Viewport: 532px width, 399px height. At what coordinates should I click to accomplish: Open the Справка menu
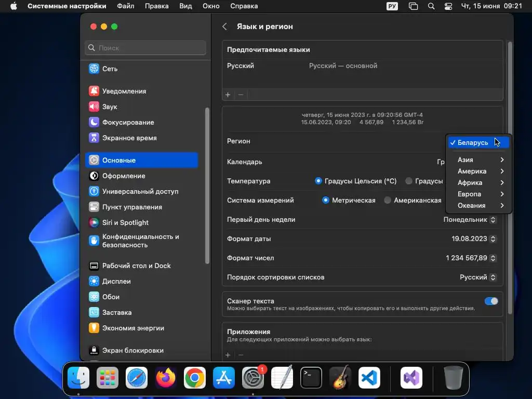244,6
